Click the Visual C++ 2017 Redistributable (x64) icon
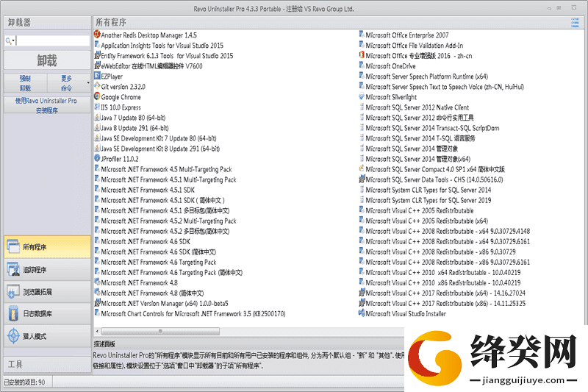 362,293
